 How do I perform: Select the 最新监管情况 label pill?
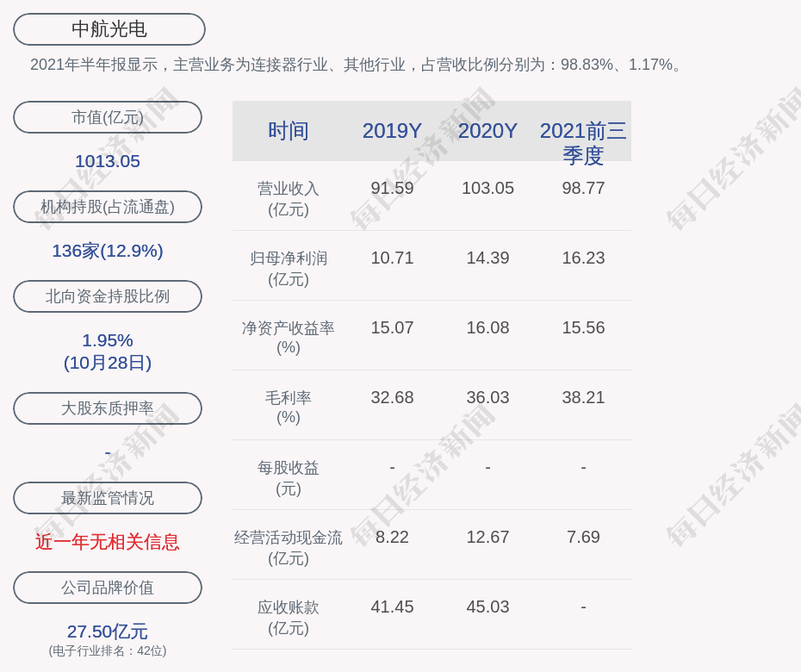pyautogui.click(x=108, y=498)
